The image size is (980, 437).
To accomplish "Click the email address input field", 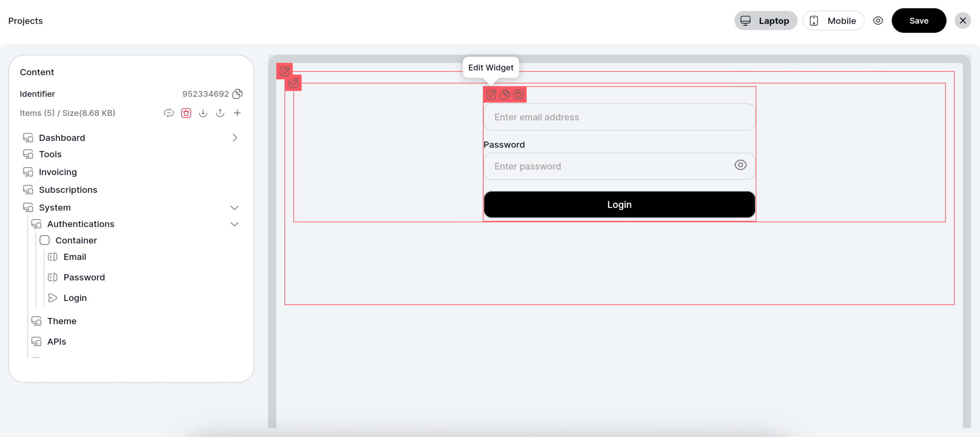I will [619, 117].
